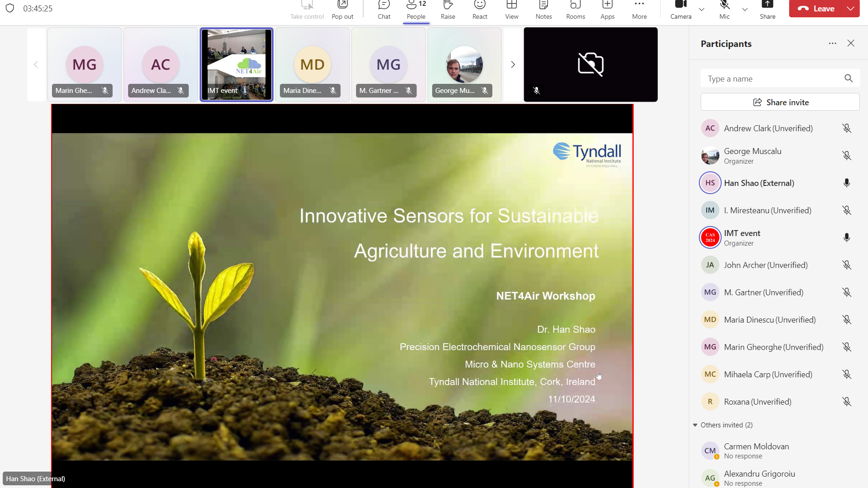Expand the Leave options dropdown arrow
Image resolution: width=868 pixels, height=488 pixels.
(851, 9)
